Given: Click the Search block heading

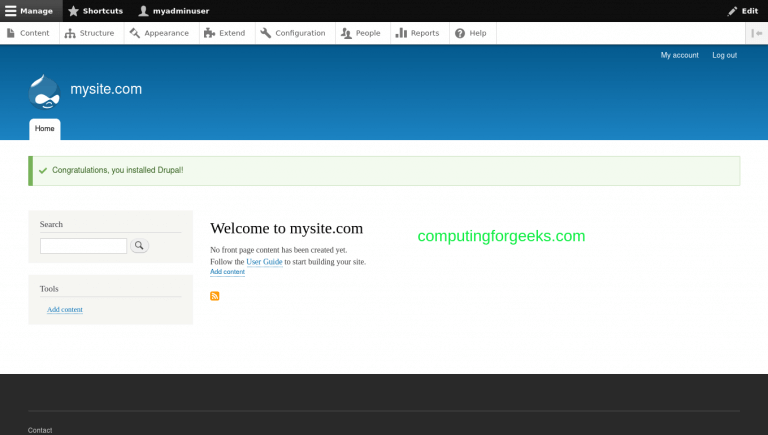Looking at the screenshot, I should coord(51,224).
